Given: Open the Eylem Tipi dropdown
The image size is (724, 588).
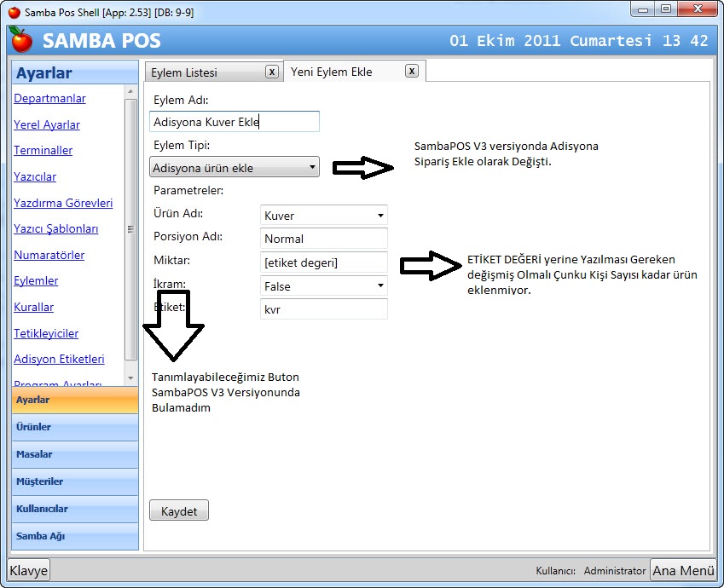Looking at the screenshot, I should pyautogui.click(x=235, y=167).
